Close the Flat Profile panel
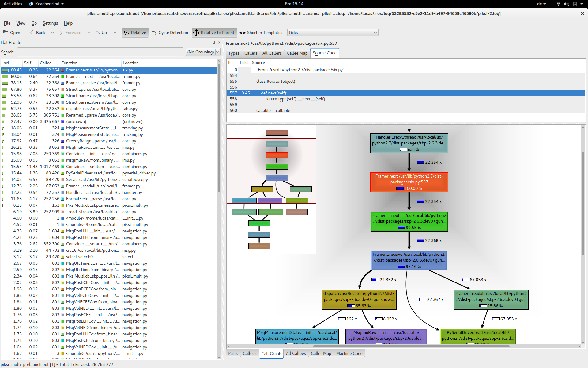 [x=220, y=42]
